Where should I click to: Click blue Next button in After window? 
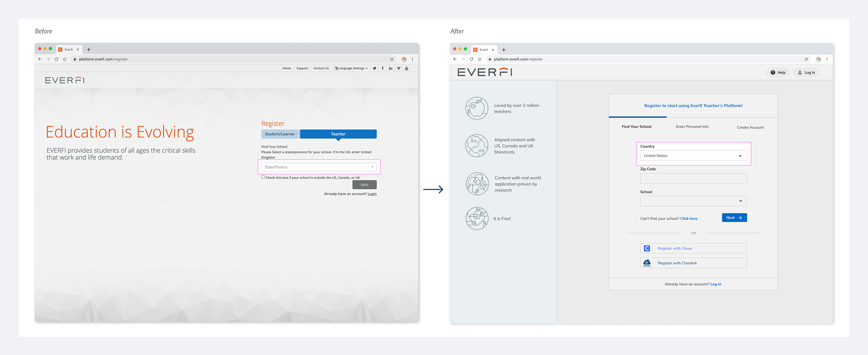(x=734, y=218)
